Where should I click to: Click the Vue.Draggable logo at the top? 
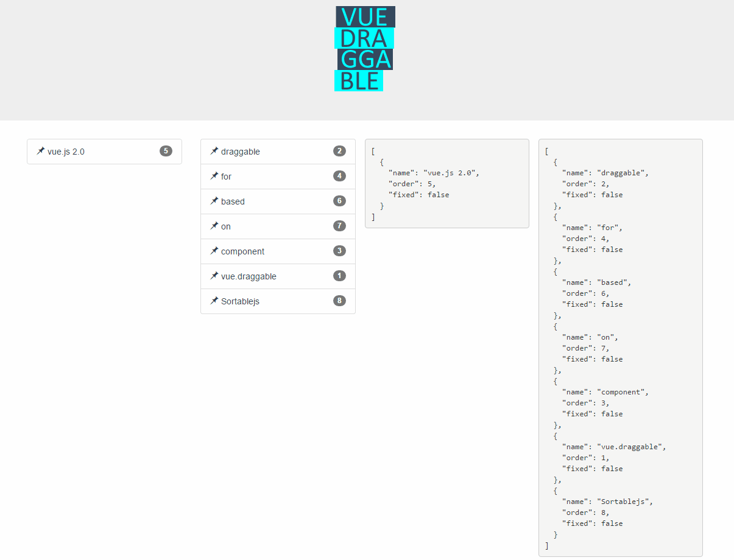[364, 48]
